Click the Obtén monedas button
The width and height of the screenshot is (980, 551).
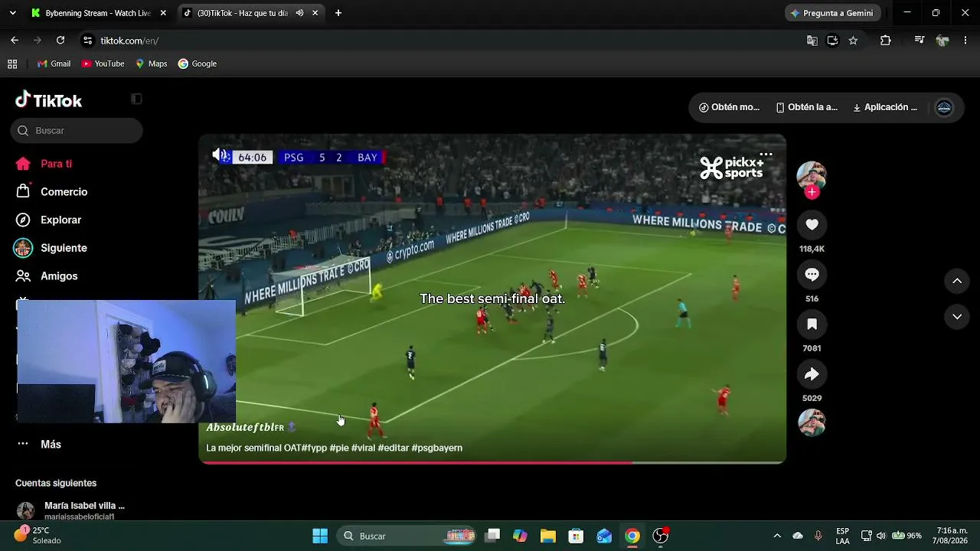pos(729,107)
